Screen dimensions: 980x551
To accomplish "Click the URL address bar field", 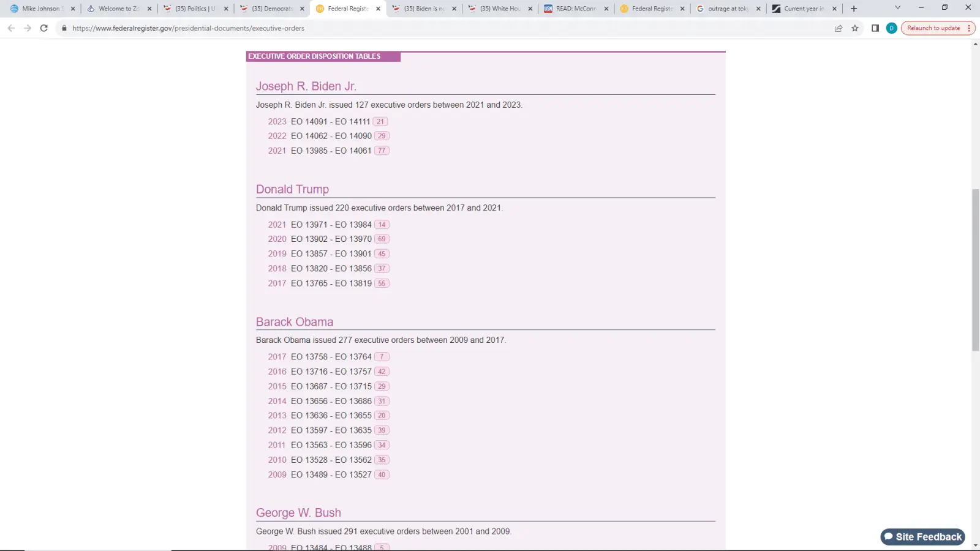I will [429, 28].
